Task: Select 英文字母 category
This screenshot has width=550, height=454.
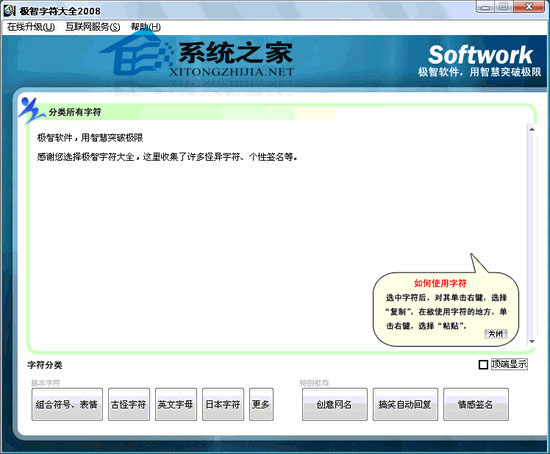Action: pyautogui.click(x=176, y=404)
